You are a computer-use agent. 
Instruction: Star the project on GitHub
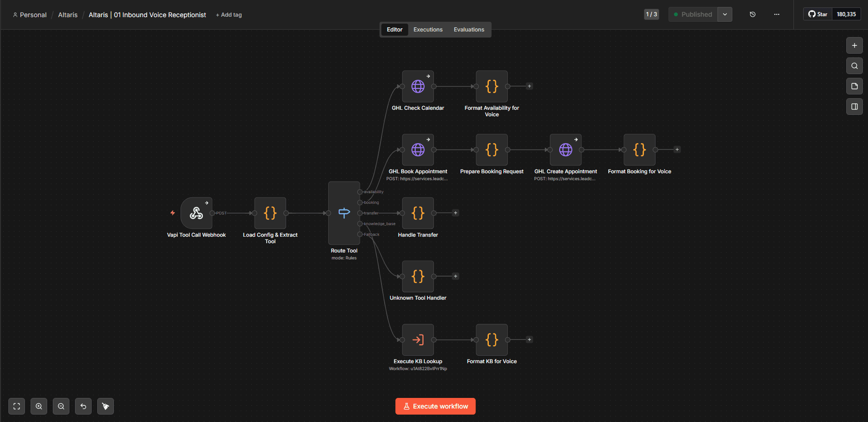(x=817, y=14)
